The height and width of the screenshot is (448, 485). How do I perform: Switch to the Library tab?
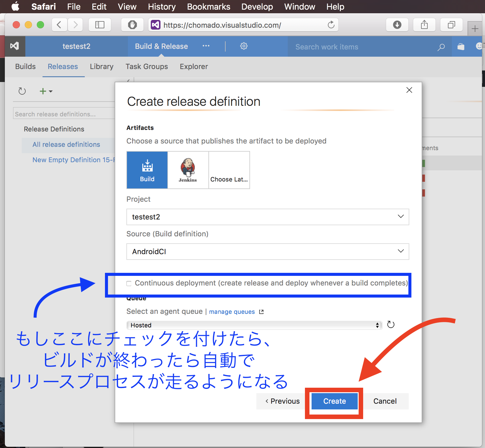pos(102,66)
